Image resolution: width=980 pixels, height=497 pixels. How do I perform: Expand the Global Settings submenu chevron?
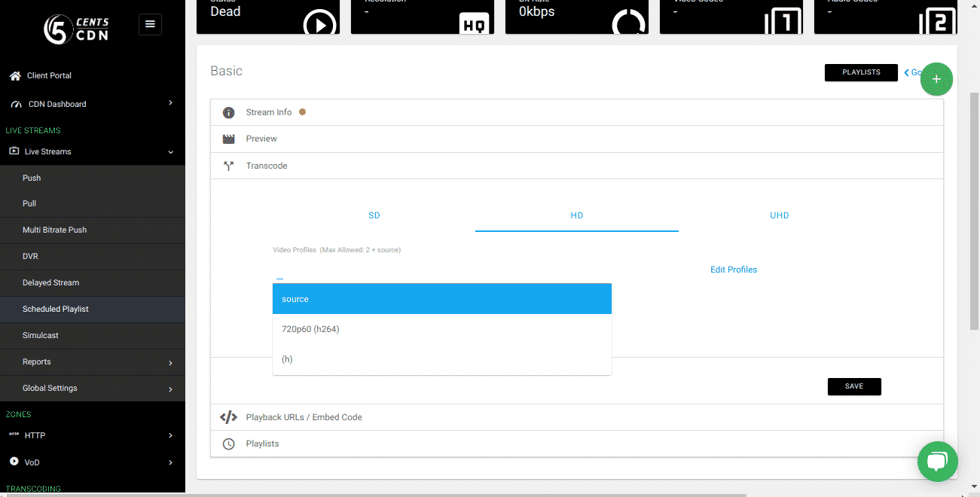coord(170,390)
